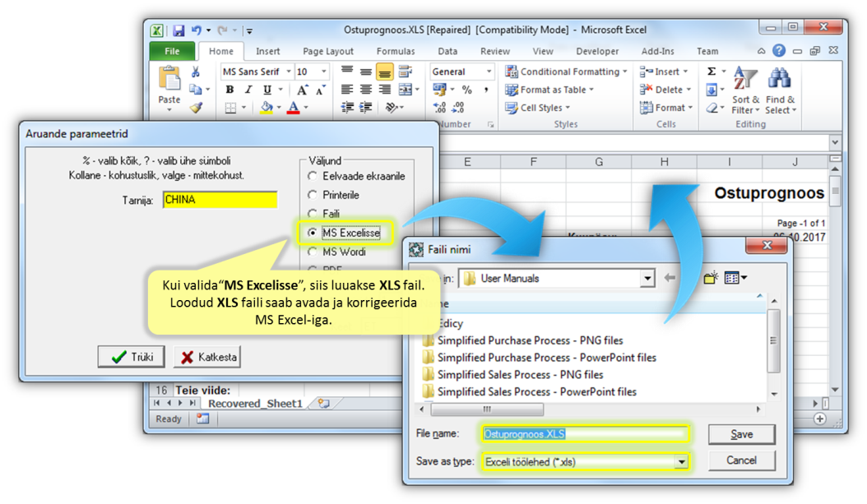Switch to the Page Layout ribbon tab
867x504 pixels.
click(327, 51)
